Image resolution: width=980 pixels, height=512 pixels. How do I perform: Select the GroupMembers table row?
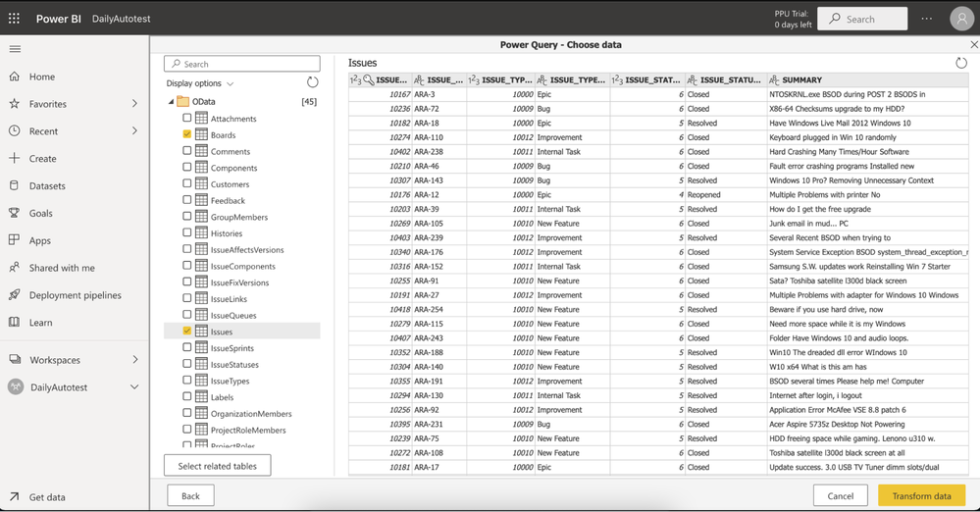click(x=242, y=217)
